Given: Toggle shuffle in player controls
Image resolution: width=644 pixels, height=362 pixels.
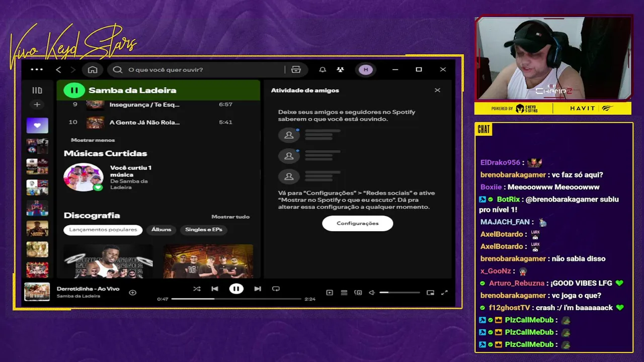Looking at the screenshot, I should click(x=197, y=289).
